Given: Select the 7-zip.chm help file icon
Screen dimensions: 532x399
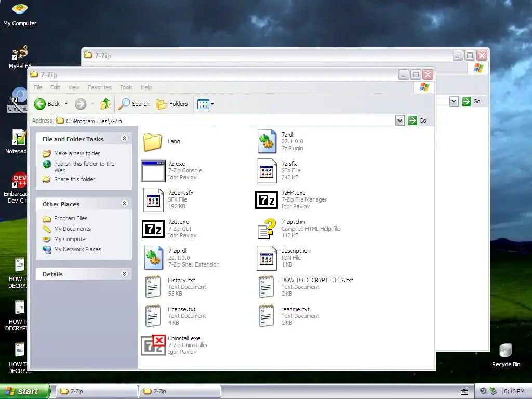Looking at the screenshot, I should (x=267, y=229).
